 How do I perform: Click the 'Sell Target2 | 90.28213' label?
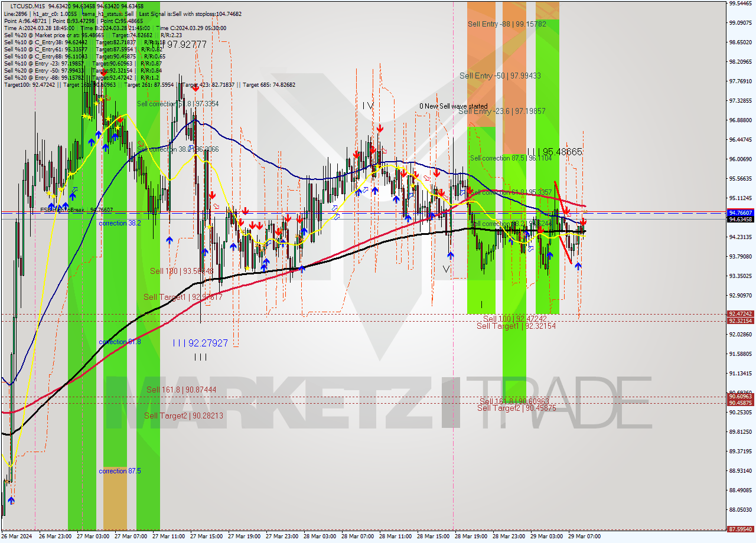184,416
